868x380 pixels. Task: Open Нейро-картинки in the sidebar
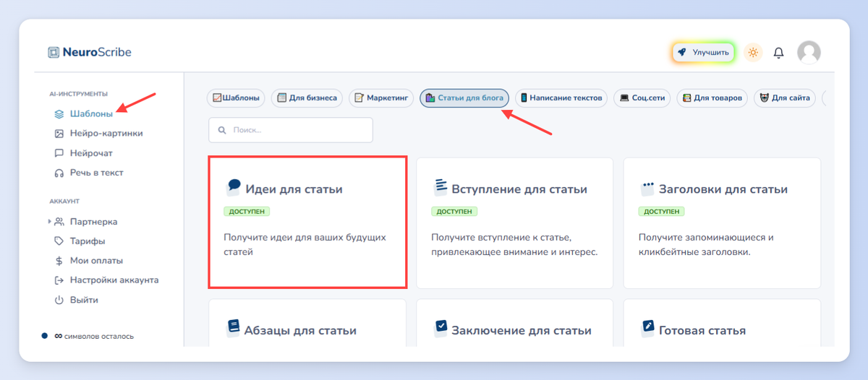coord(106,134)
